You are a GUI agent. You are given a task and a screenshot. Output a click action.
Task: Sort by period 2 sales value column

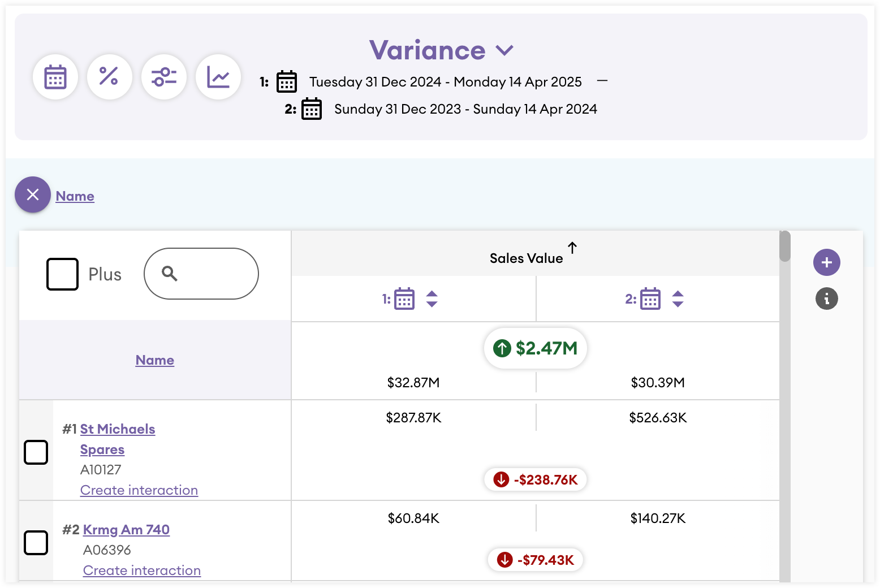coord(678,299)
